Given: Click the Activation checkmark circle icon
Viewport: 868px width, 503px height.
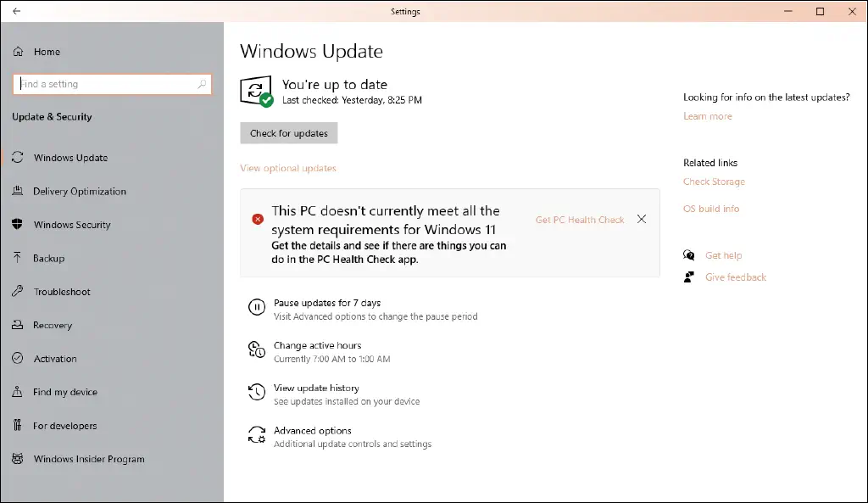Looking at the screenshot, I should pos(18,359).
